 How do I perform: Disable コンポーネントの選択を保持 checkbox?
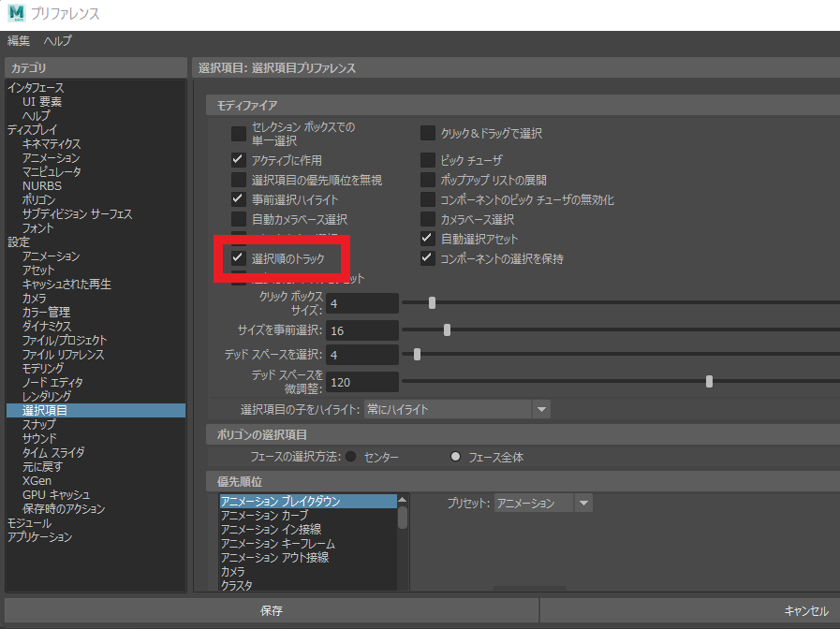pos(428,258)
